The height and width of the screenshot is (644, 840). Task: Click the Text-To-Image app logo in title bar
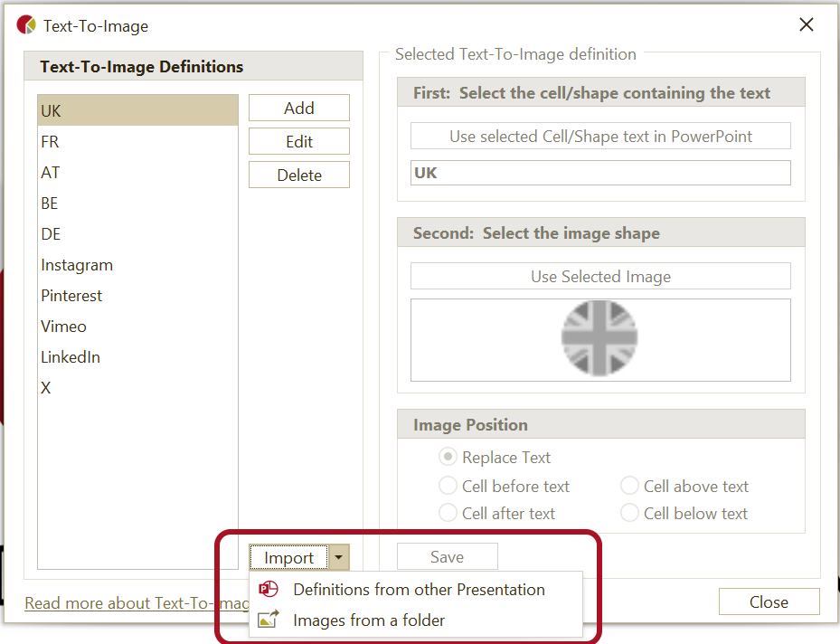click(27, 25)
